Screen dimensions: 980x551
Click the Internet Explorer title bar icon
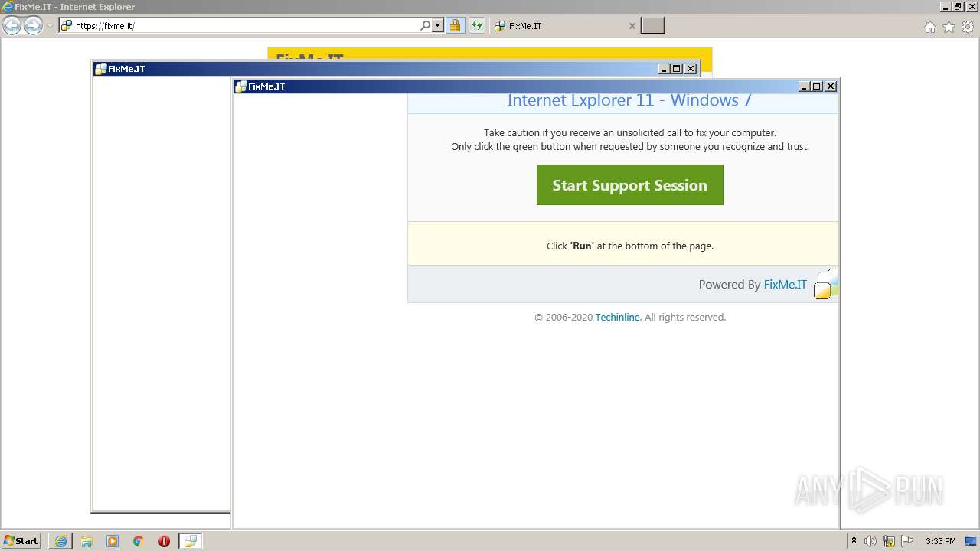click(8, 7)
